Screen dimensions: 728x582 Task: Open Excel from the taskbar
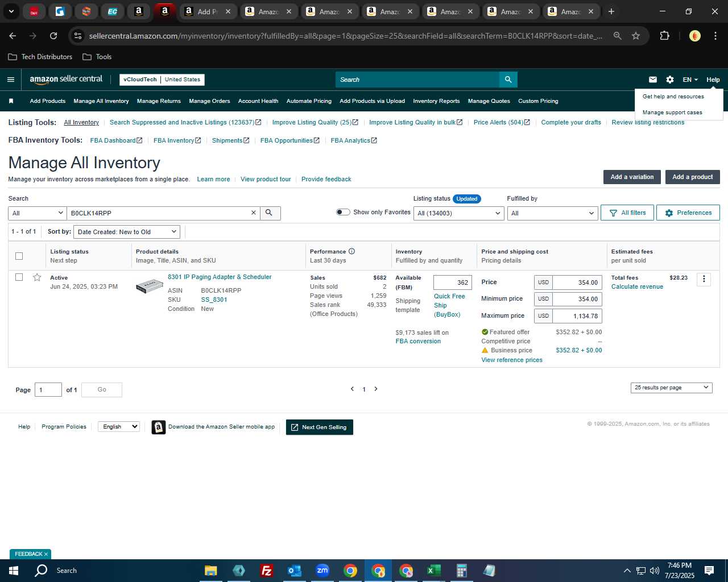coord(433,571)
